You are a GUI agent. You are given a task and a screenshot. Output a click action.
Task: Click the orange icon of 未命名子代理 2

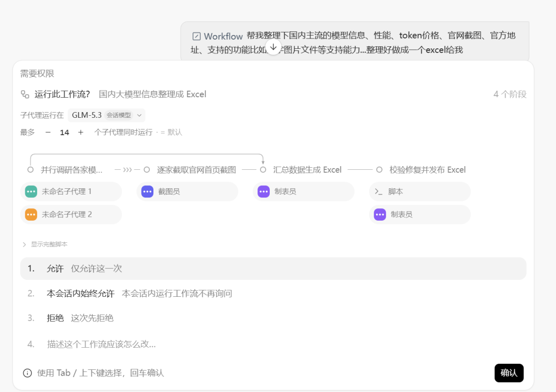pos(31,215)
